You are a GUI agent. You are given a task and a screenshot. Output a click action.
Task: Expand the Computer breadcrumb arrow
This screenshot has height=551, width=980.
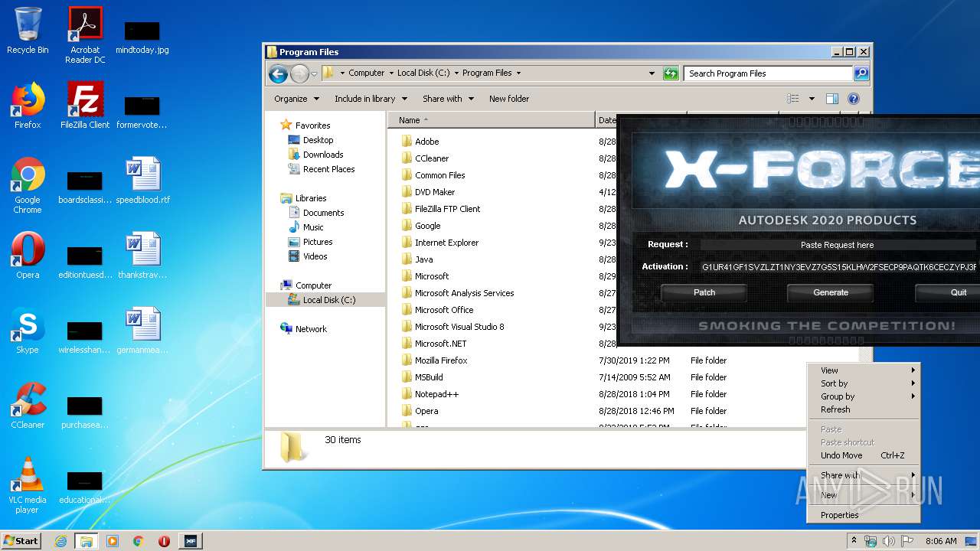(391, 73)
